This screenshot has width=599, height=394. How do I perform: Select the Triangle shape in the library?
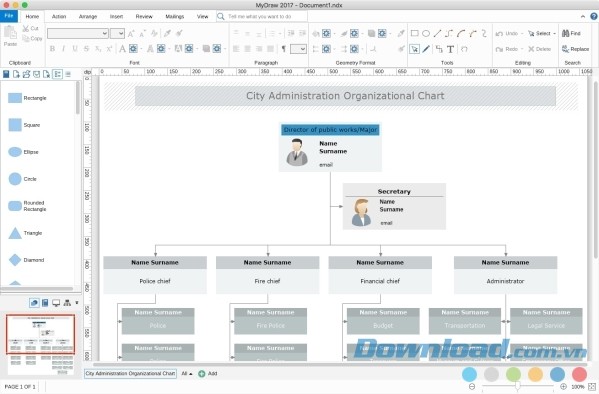(x=25, y=233)
